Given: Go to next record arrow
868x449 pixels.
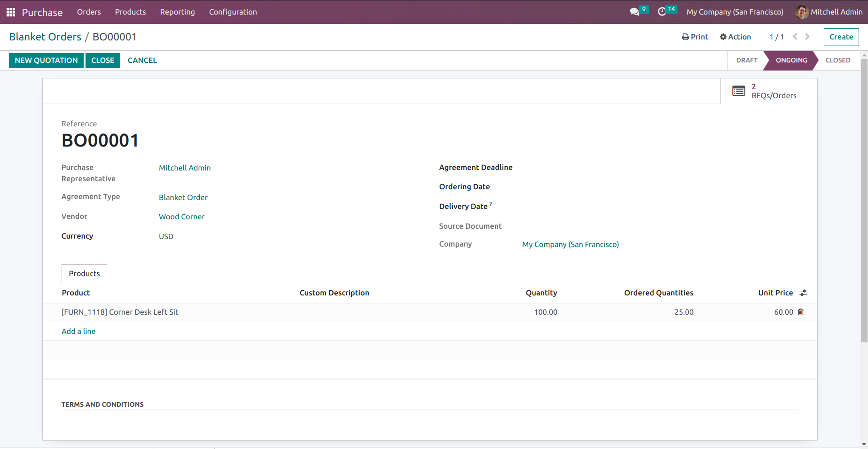Looking at the screenshot, I should [x=807, y=37].
